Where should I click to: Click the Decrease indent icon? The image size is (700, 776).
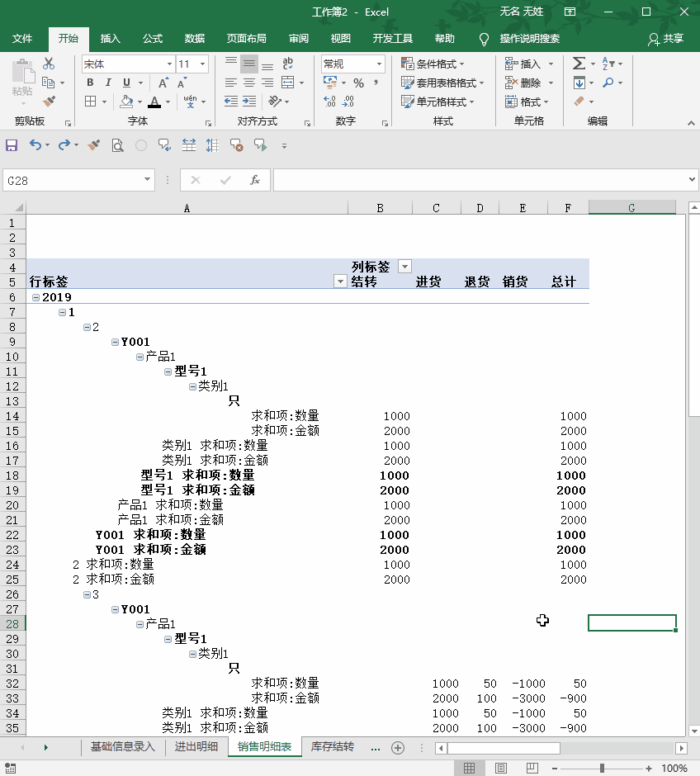pos(231,102)
